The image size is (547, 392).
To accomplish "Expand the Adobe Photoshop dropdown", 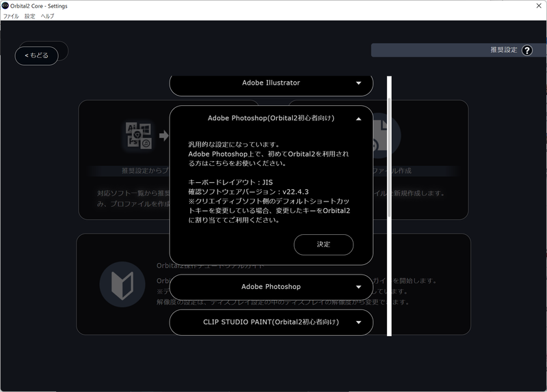I will click(x=358, y=287).
